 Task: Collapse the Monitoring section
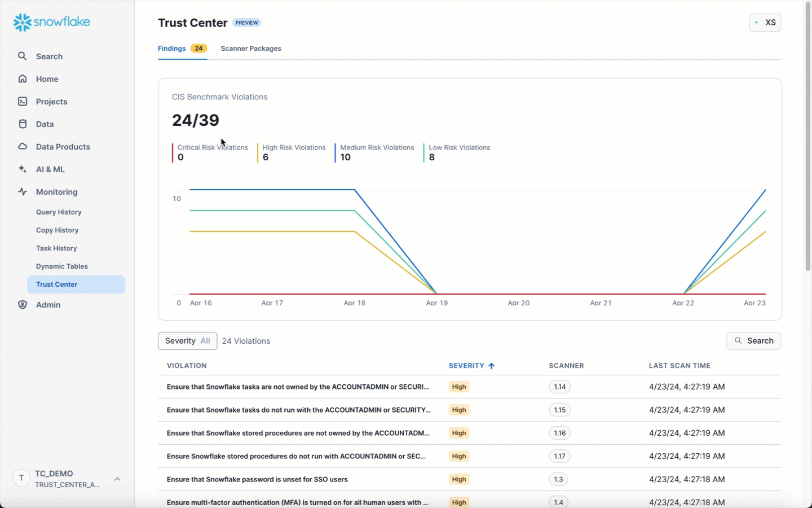pyautogui.click(x=56, y=192)
